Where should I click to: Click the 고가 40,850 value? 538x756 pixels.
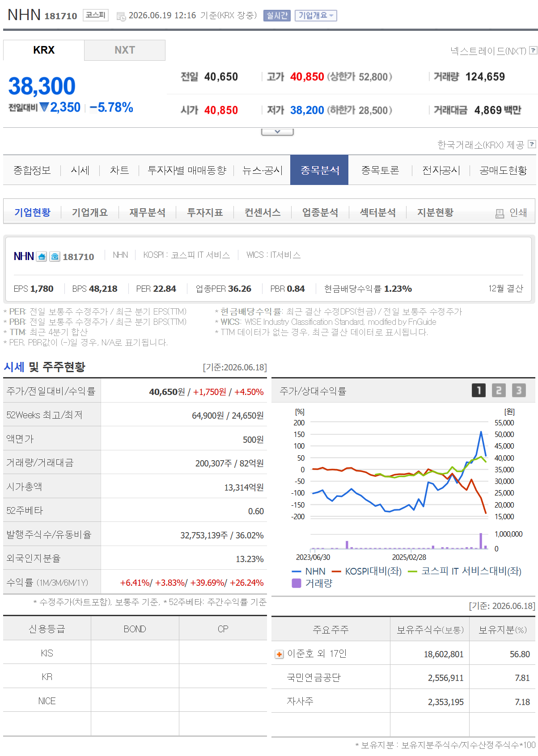pyautogui.click(x=307, y=77)
